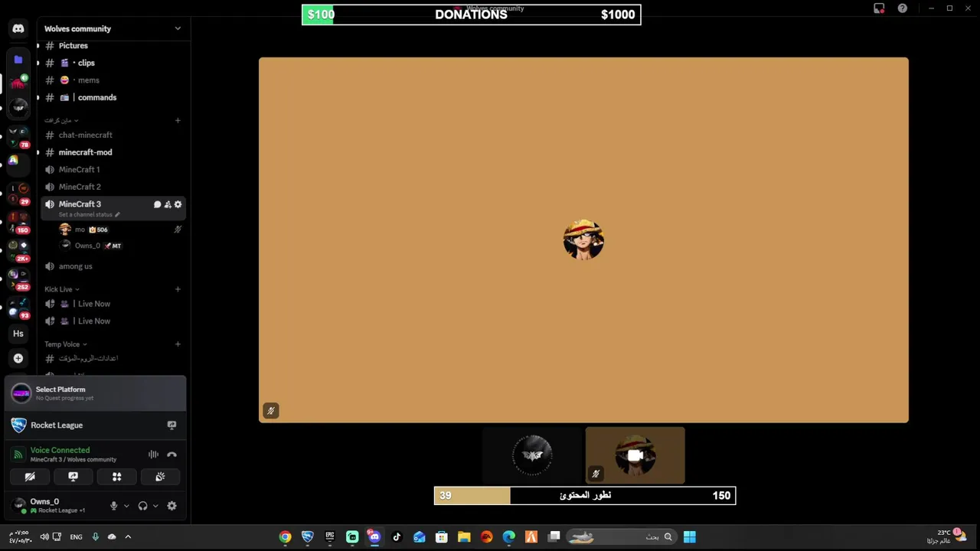Select user Owns_0 in voice channel list
This screenshot has width=980, height=551.
[x=120, y=246]
